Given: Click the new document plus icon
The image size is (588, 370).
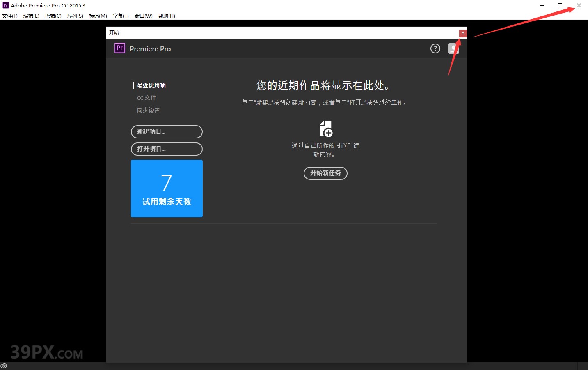Looking at the screenshot, I should (x=326, y=129).
